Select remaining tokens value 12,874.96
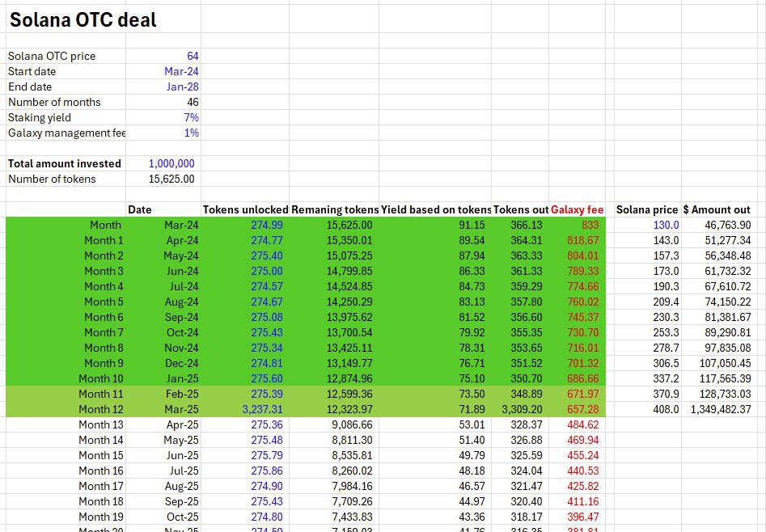The height and width of the screenshot is (532, 766). click(x=349, y=379)
